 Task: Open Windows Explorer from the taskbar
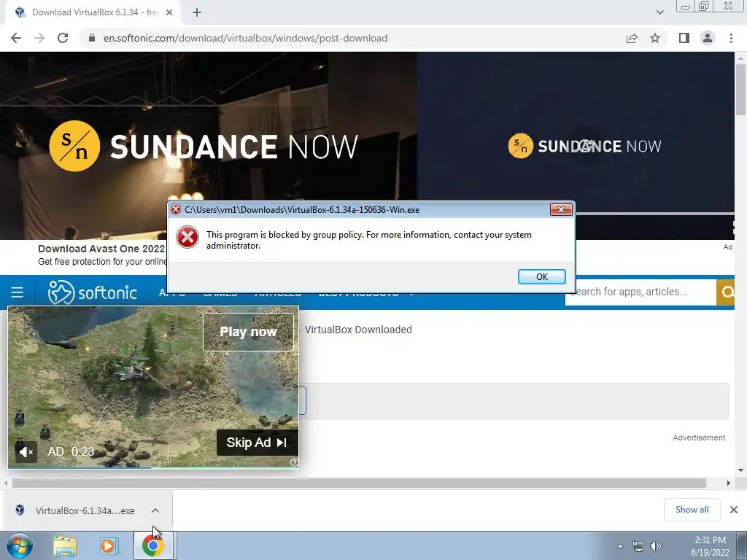point(65,547)
